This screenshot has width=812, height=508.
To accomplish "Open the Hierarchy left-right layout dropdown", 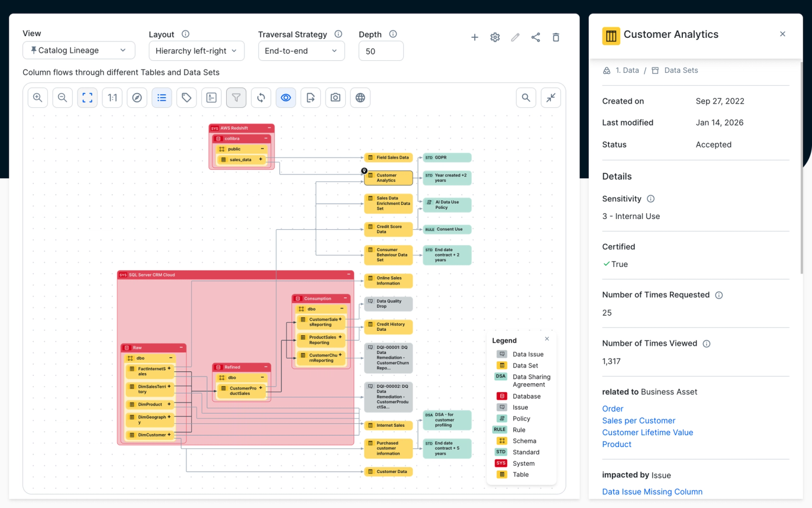I will [196, 51].
